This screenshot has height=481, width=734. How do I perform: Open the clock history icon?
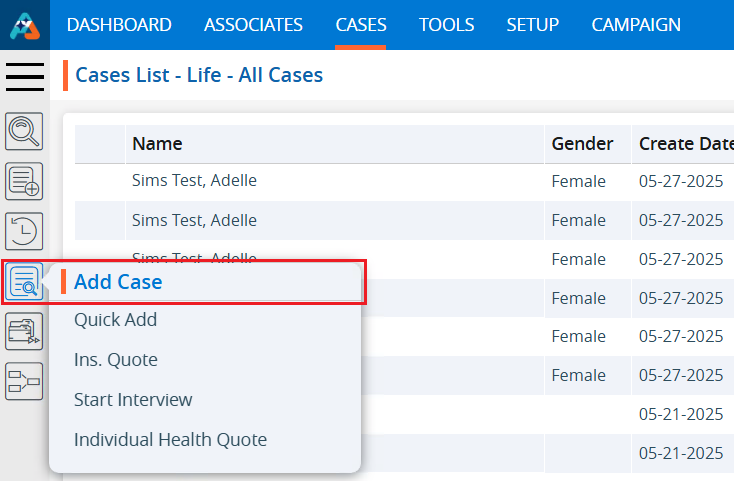pyautogui.click(x=25, y=231)
